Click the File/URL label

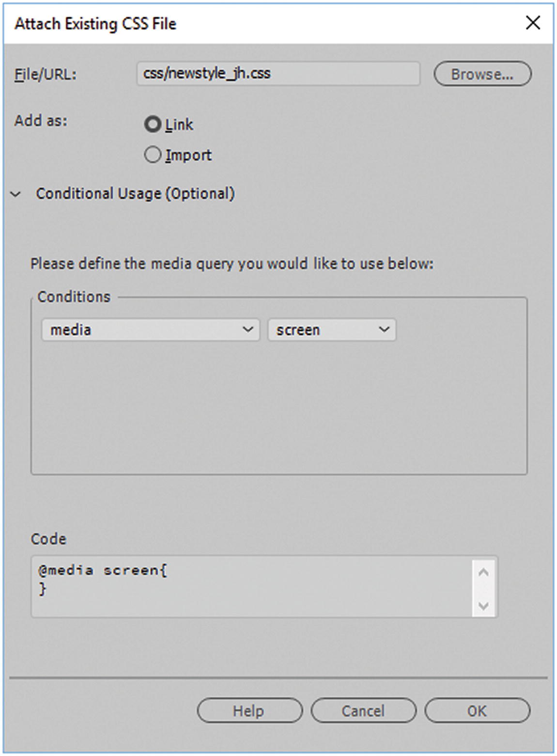[x=46, y=75]
